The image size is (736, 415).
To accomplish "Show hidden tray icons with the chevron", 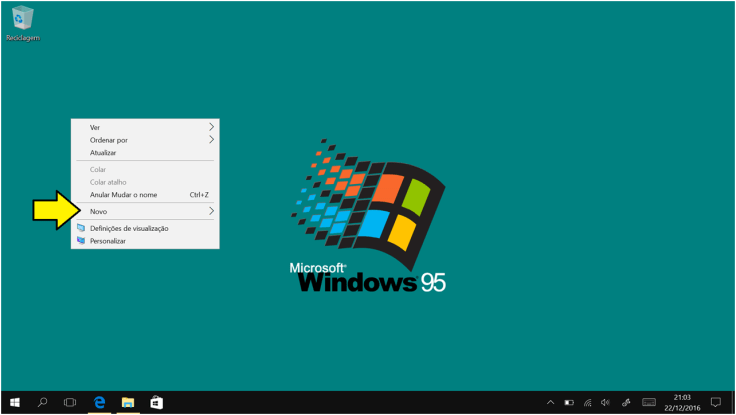I will (x=550, y=402).
